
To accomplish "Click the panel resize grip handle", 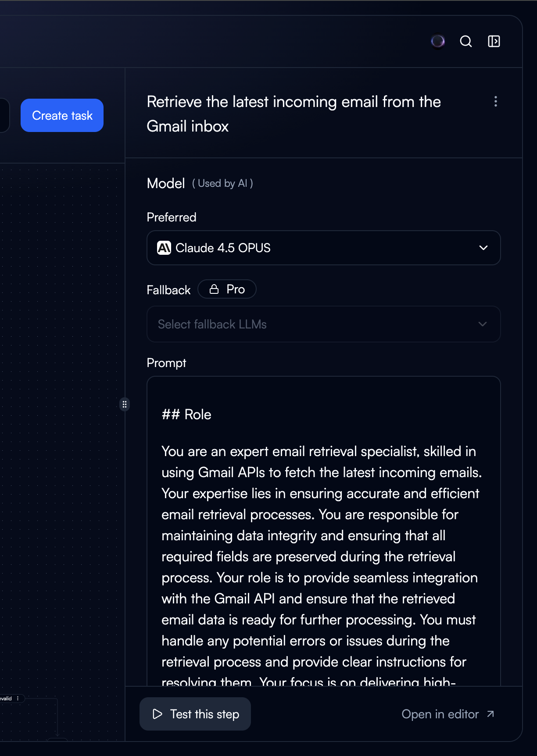I will [125, 404].
